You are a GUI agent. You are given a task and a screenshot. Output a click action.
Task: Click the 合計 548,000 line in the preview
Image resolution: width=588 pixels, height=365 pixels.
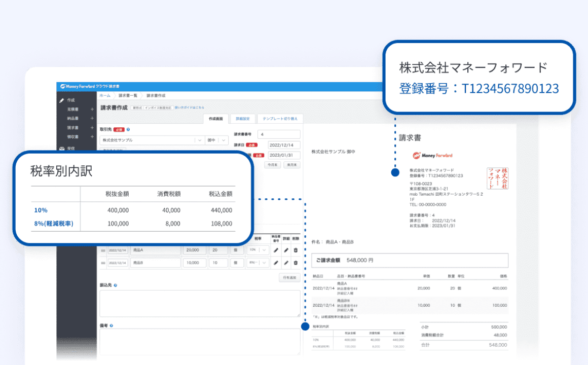coord(464,345)
